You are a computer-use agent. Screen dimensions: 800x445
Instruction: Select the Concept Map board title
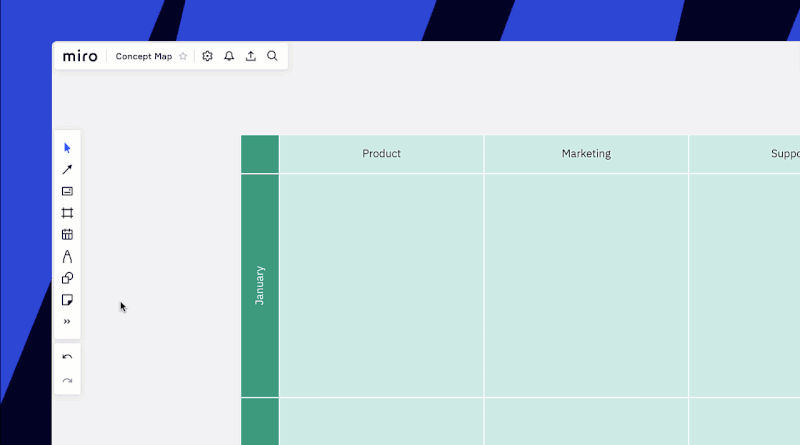(144, 56)
